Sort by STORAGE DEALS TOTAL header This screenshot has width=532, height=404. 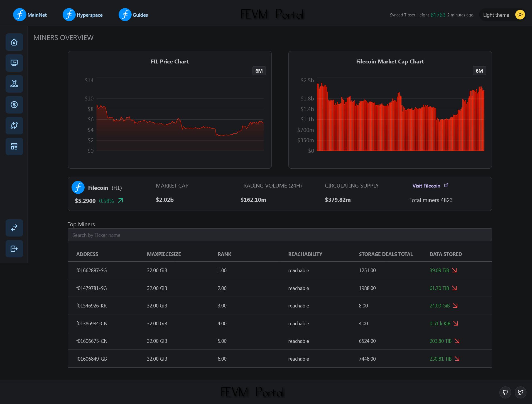386,254
